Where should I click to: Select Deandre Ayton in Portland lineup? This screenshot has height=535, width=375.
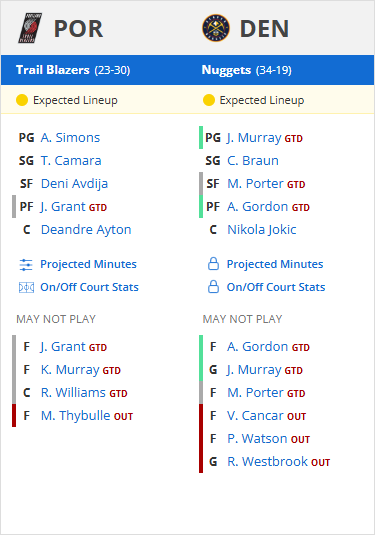[86, 230]
